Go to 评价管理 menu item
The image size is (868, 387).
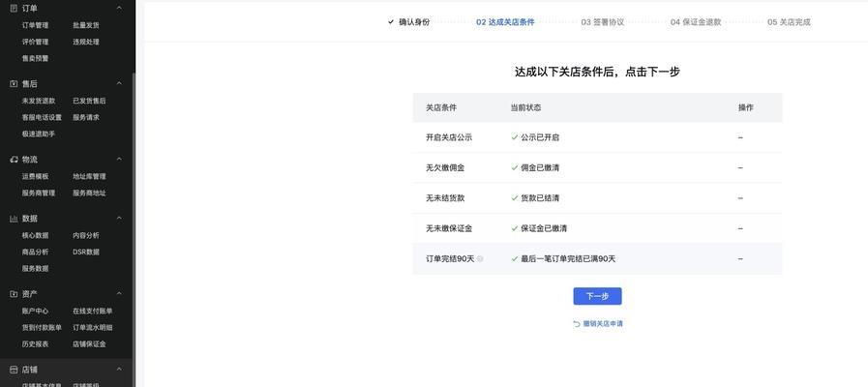coord(36,42)
